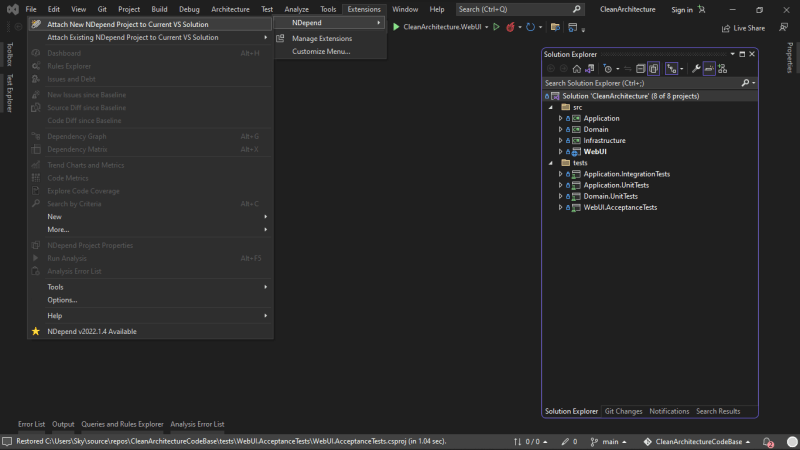Toggle Preview Selected Items in Solution Explorer
The image size is (800, 450).
709,69
